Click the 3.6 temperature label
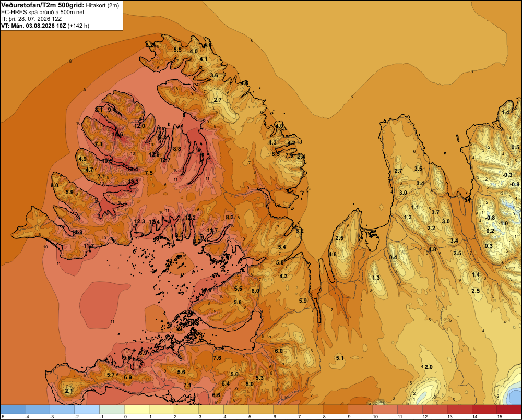Viewport: 522px width, 420px height. [214, 75]
